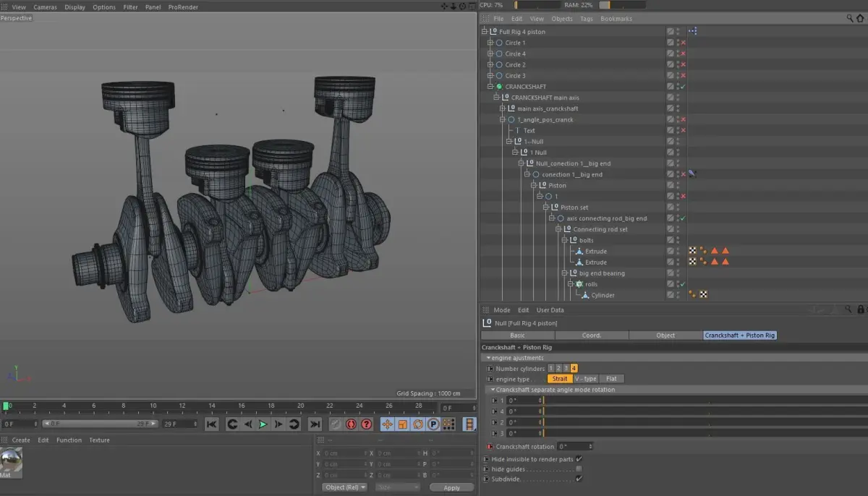Image resolution: width=868 pixels, height=496 pixels.
Task: Toggle the Subdivide checkbox
Action: tap(579, 479)
